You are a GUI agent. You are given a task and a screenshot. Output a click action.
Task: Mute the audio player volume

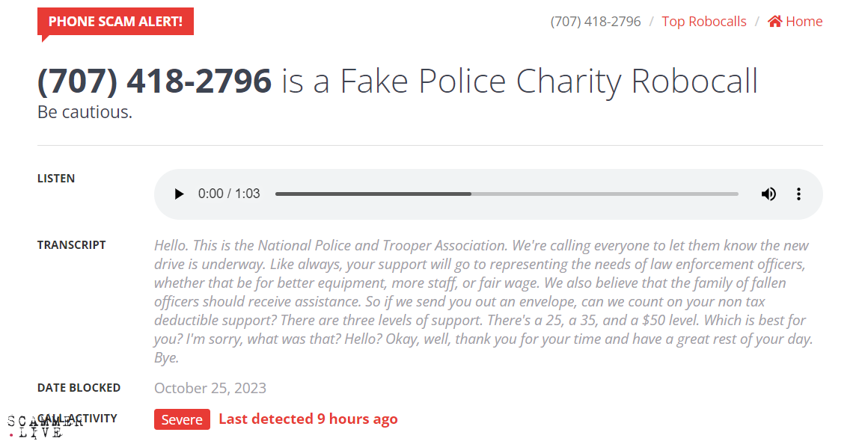[768, 194]
